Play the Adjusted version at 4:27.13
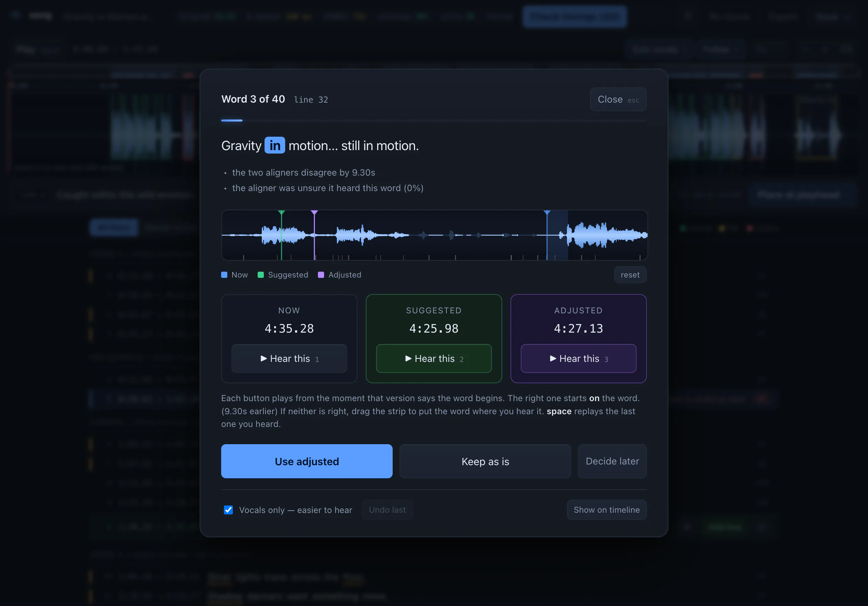The width and height of the screenshot is (868, 606). coord(578,358)
